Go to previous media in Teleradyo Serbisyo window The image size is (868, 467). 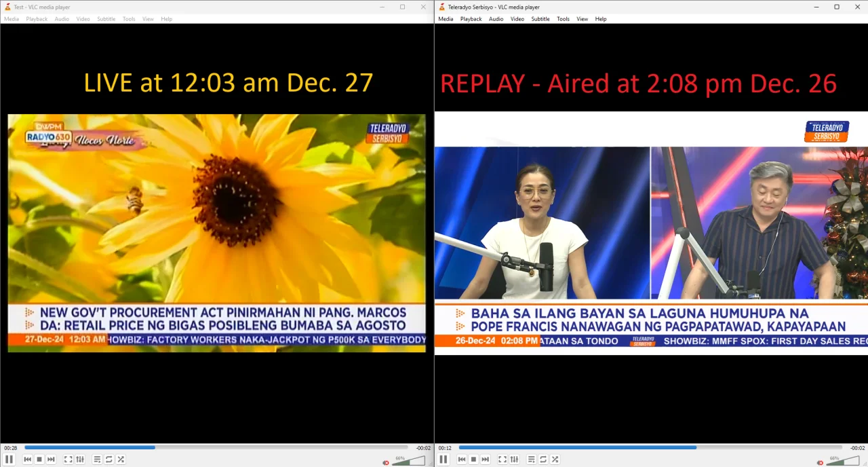click(x=461, y=460)
